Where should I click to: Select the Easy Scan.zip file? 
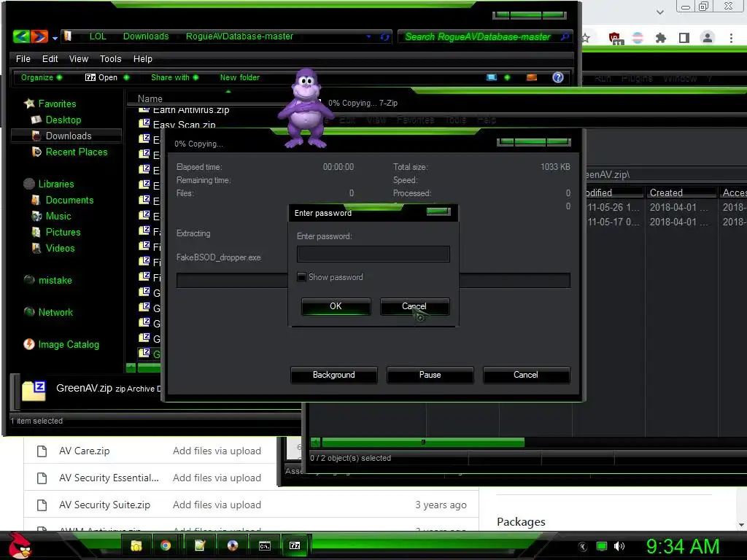point(184,125)
